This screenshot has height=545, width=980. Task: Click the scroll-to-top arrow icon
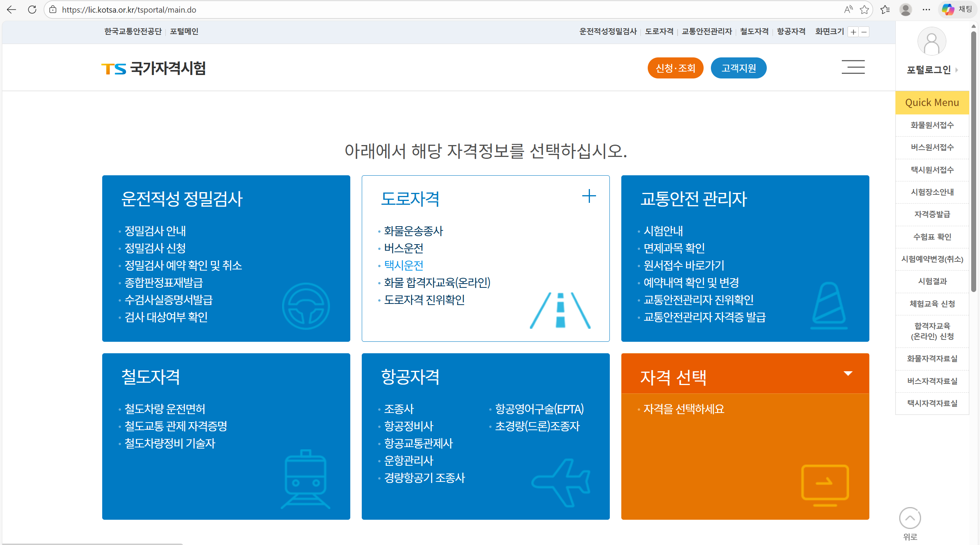[910, 518]
